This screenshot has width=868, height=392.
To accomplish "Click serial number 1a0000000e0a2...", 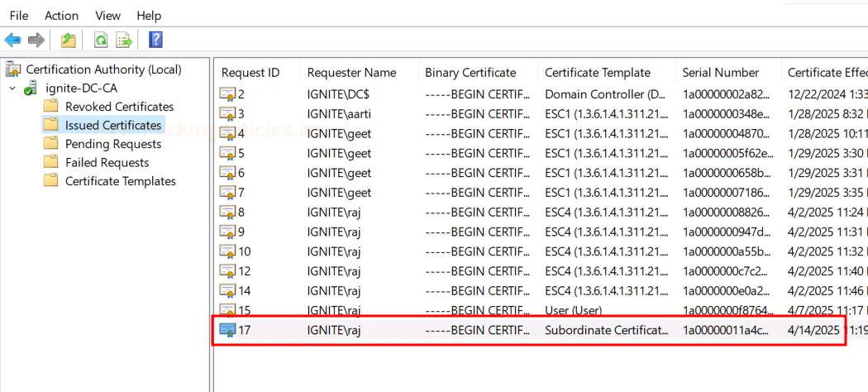I will [x=727, y=290].
